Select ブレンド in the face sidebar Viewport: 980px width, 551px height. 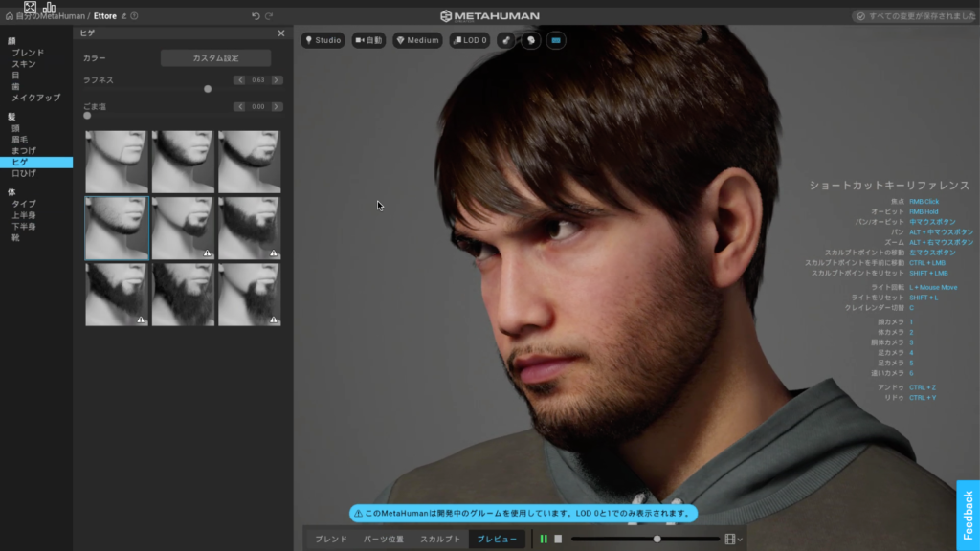(28, 54)
